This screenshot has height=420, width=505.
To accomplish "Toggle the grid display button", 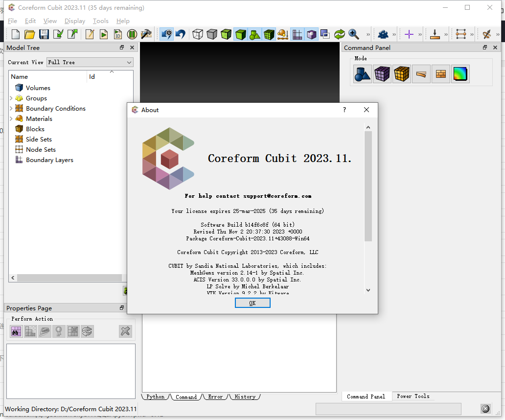I will tap(298, 34).
